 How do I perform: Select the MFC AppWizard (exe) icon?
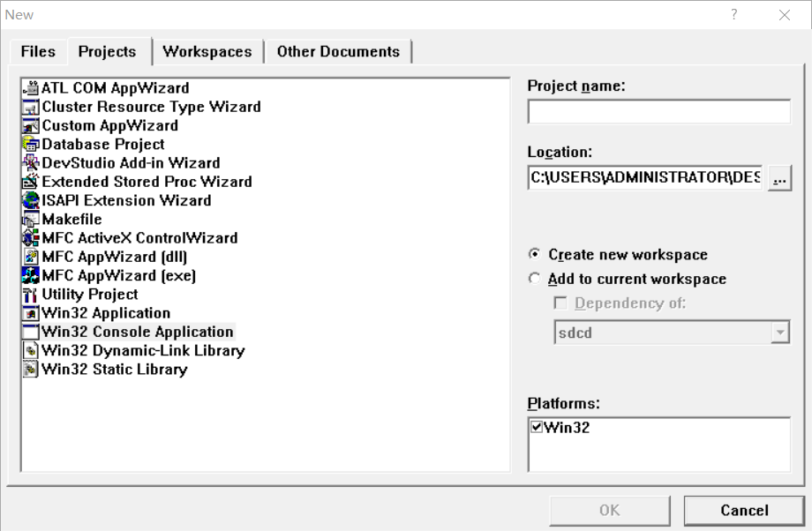[x=31, y=275]
